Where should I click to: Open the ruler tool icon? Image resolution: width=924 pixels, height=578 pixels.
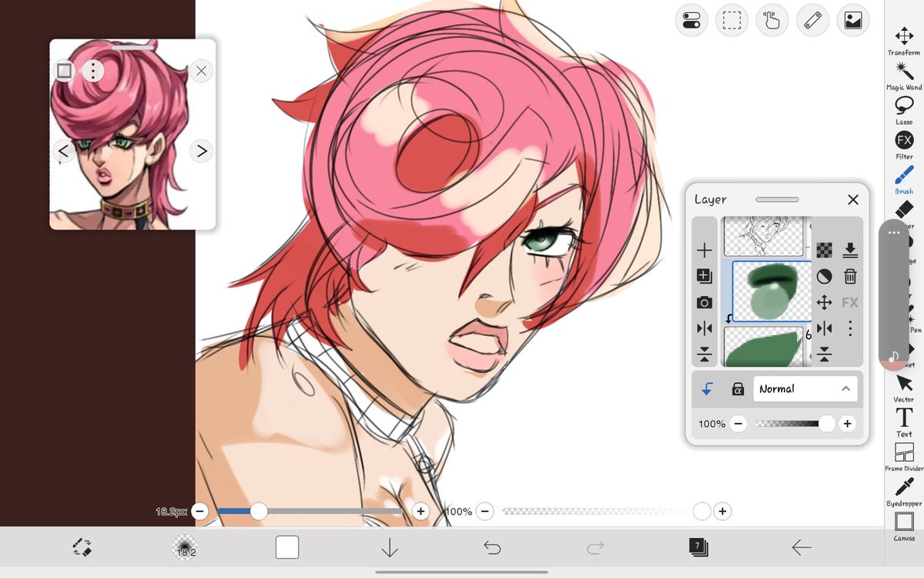812,21
